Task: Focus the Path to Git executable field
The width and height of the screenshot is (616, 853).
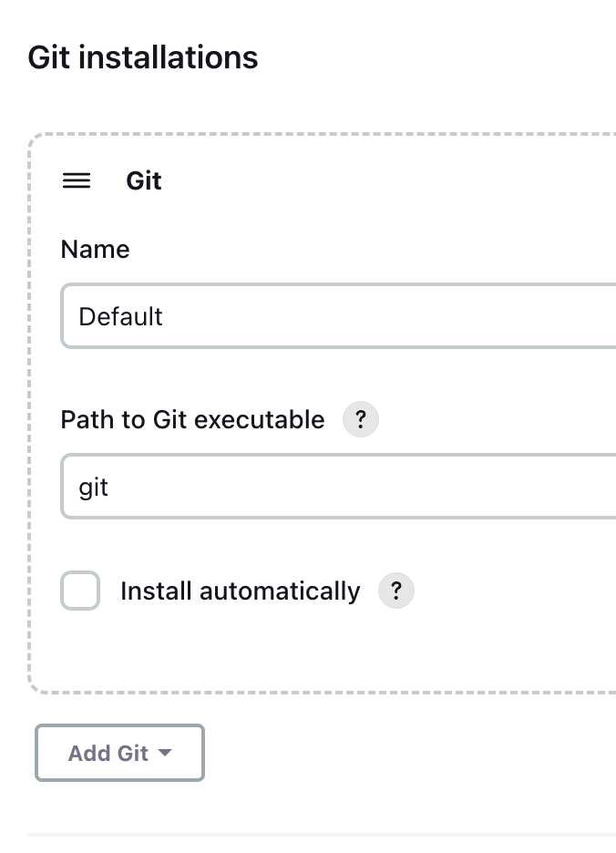Action: (337, 488)
